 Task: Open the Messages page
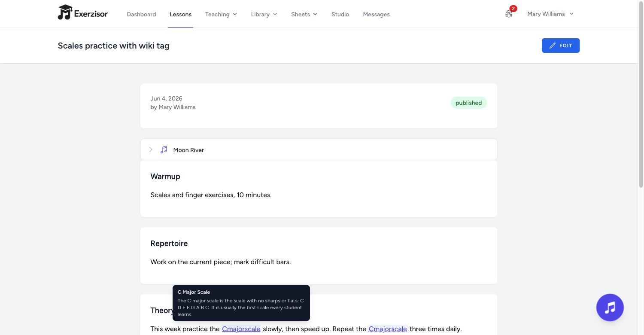[x=376, y=14]
